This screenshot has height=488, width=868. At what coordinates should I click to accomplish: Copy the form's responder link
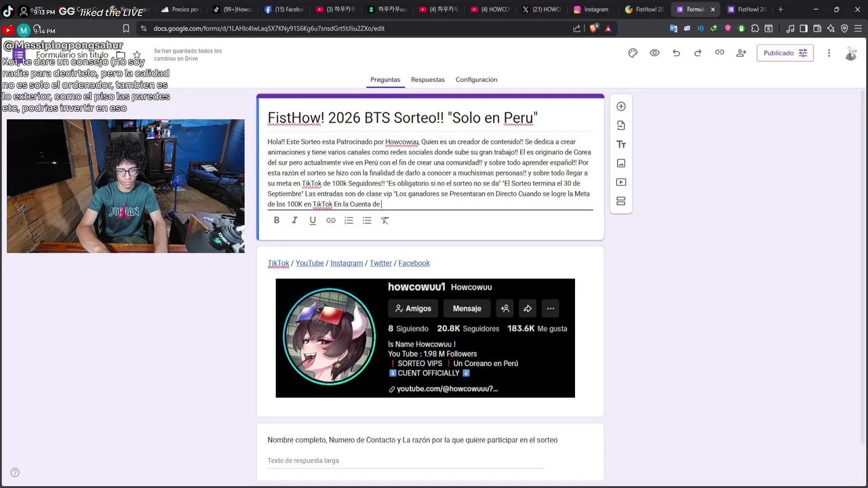(x=719, y=53)
